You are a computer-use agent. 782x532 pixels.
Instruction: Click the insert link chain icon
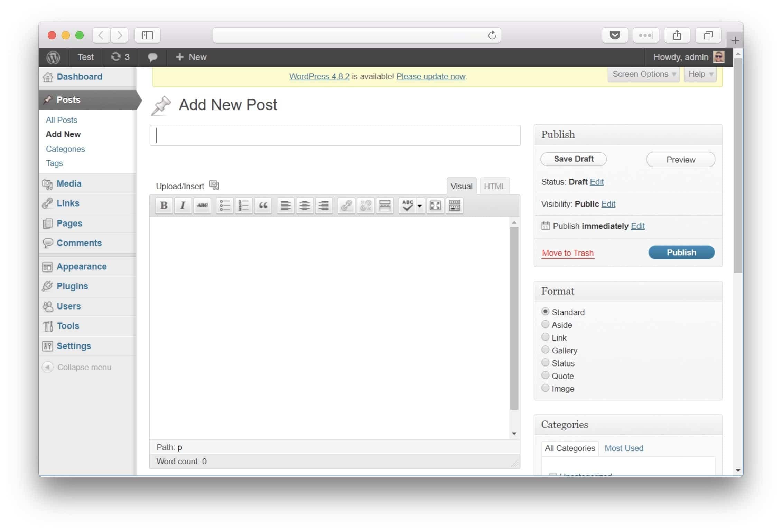[x=346, y=206]
